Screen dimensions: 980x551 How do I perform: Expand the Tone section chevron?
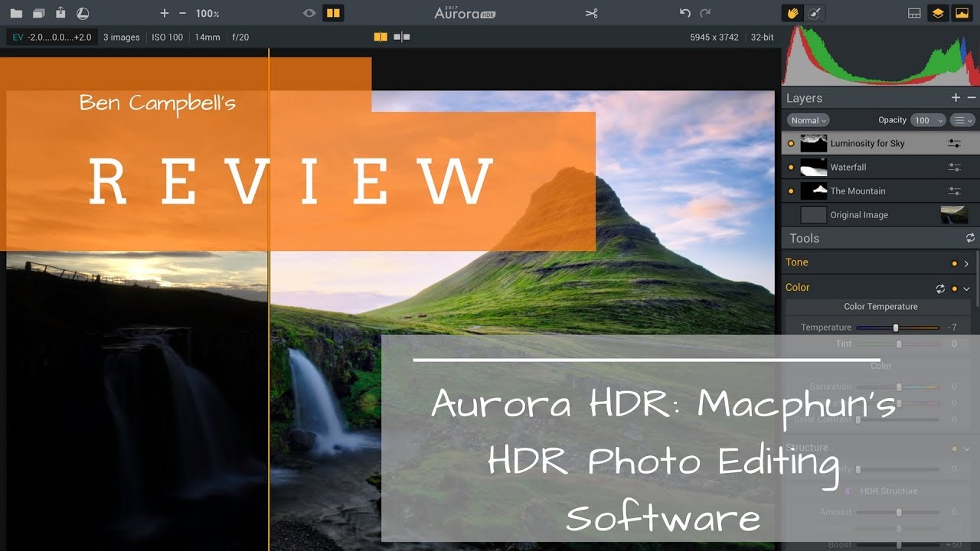coord(966,263)
